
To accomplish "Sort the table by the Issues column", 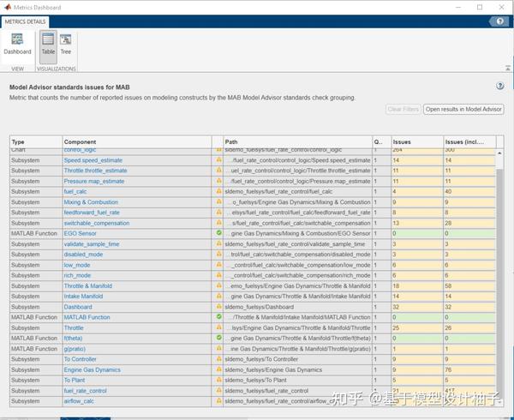I will click(x=417, y=142).
